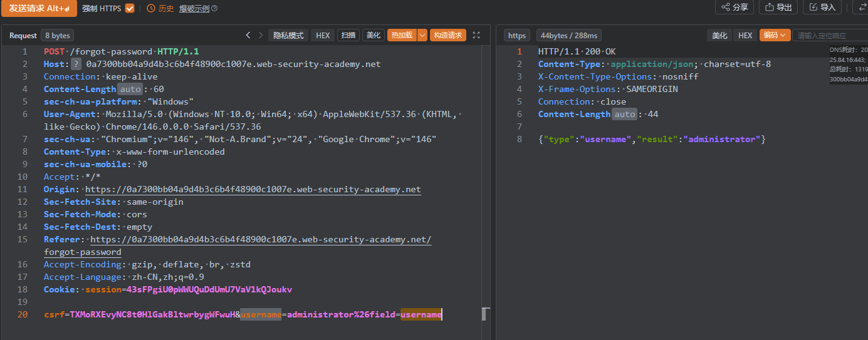This screenshot has height=340, width=868.
Task: Click the 导出 export icon button
Action: pyautogui.click(x=778, y=8)
